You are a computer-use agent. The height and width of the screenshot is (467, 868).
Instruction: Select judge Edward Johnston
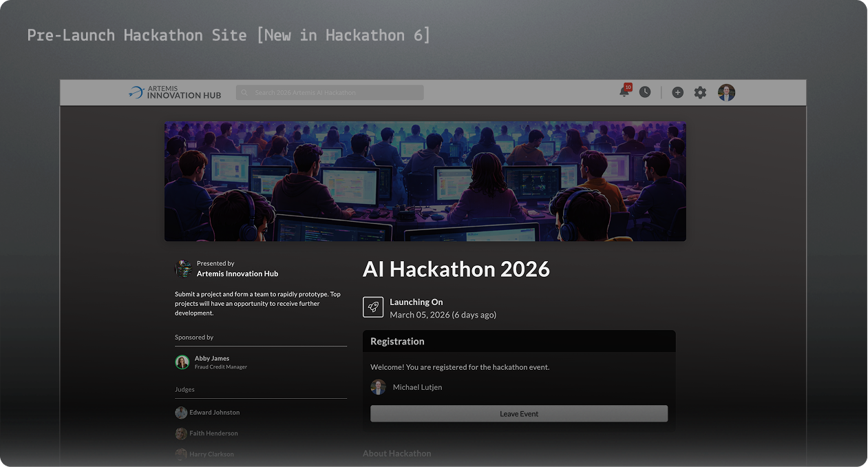(216, 412)
